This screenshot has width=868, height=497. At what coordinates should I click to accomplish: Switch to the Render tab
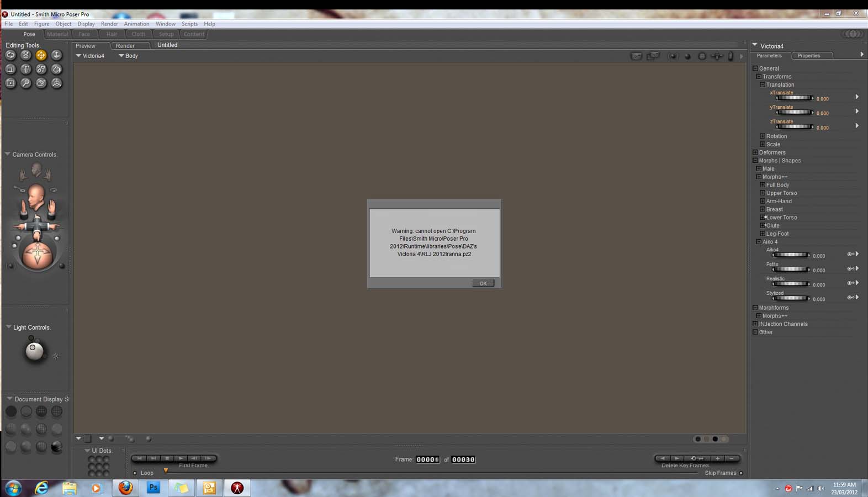point(125,46)
